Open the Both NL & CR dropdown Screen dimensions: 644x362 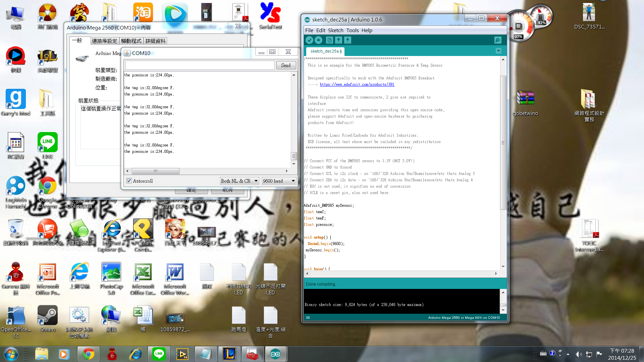pos(239,181)
